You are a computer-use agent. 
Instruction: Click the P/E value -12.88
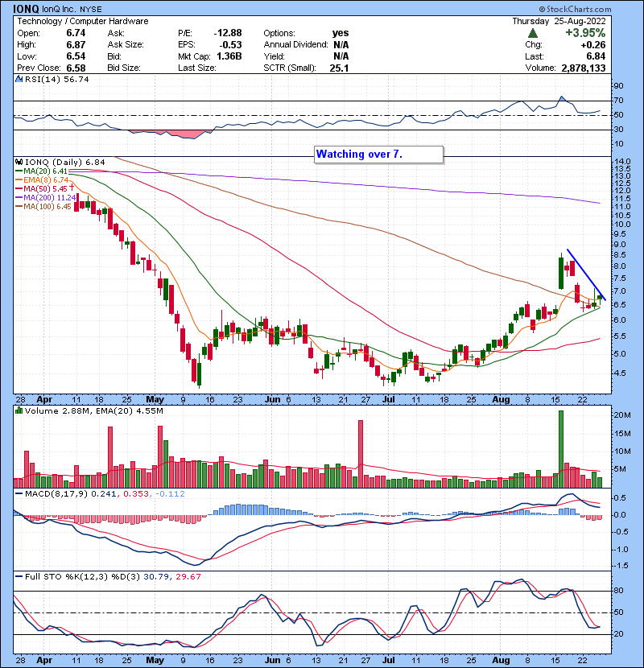point(228,33)
